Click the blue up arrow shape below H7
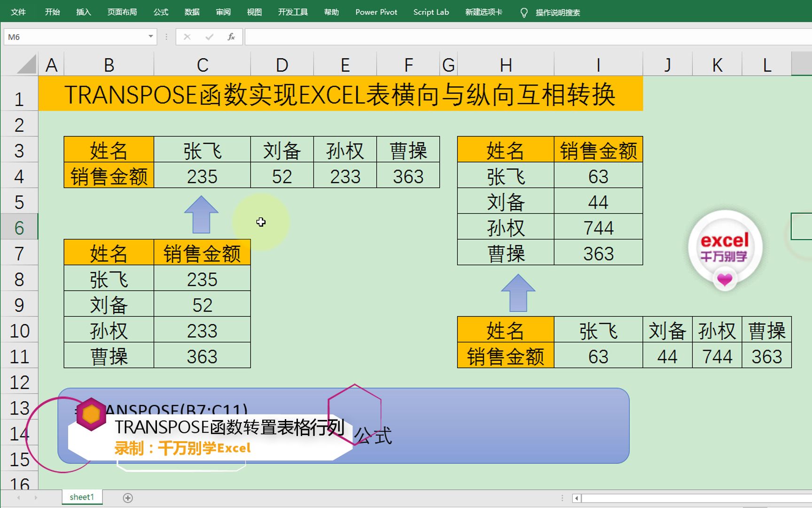This screenshot has width=812, height=508. (518, 292)
